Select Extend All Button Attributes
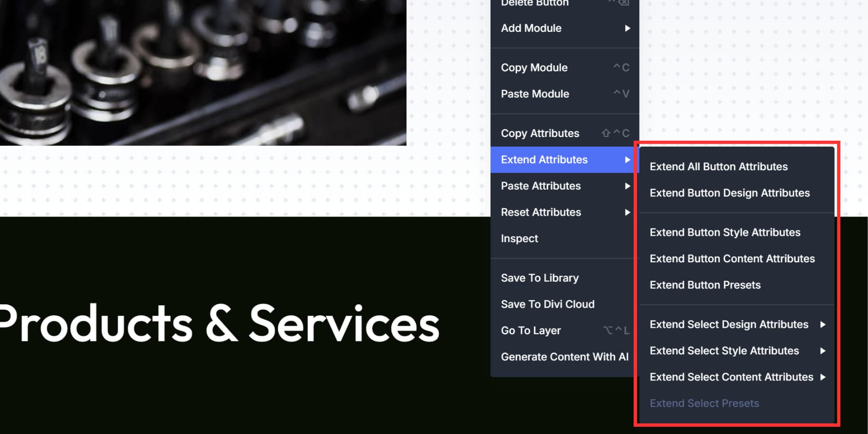868x434 pixels. pyautogui.click(x=719, y=166)
